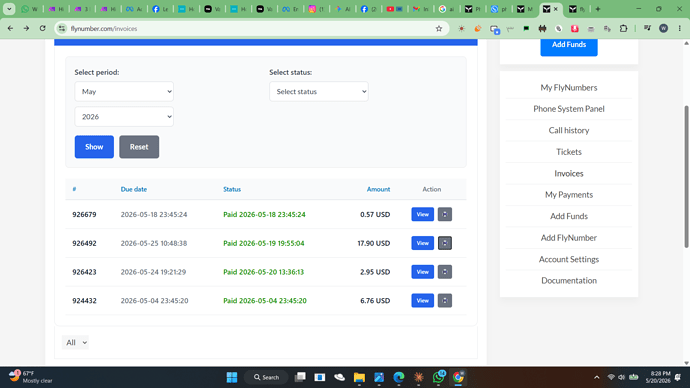Click the Show button
This screenshot has height=388, width=690.
94,147
